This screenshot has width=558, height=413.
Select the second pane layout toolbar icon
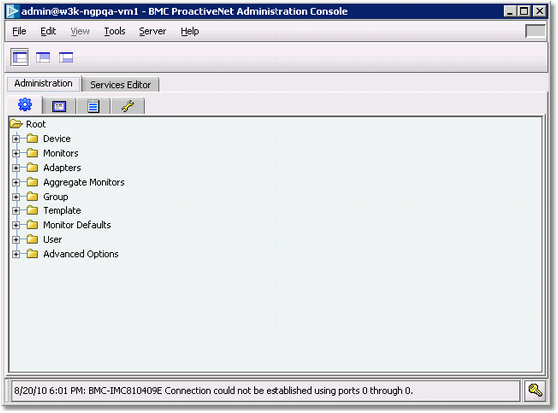pyautogui.click(x=43, y=58)
